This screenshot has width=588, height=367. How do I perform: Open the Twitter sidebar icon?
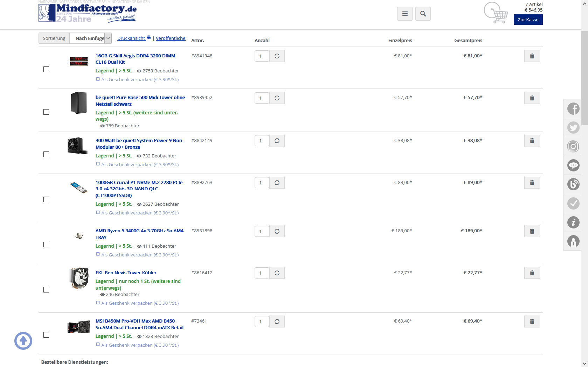573,128
